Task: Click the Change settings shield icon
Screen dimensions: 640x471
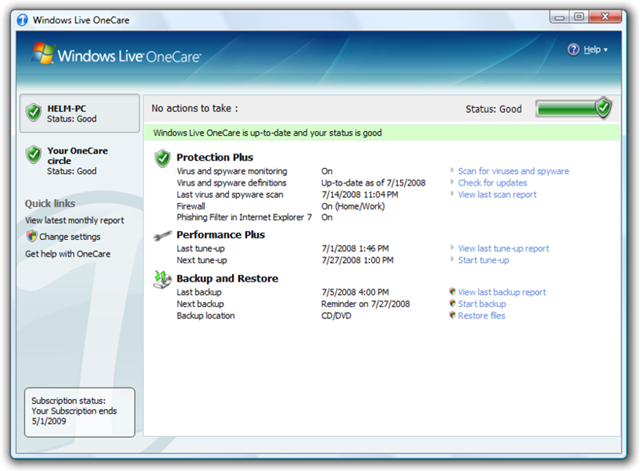Action: [31, 236]
